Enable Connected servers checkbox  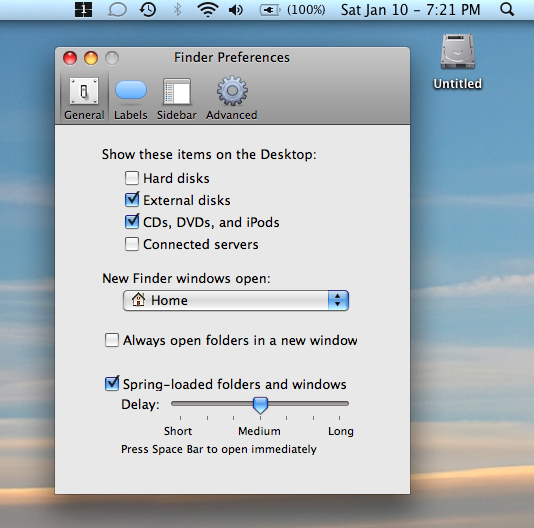[131, 244]
